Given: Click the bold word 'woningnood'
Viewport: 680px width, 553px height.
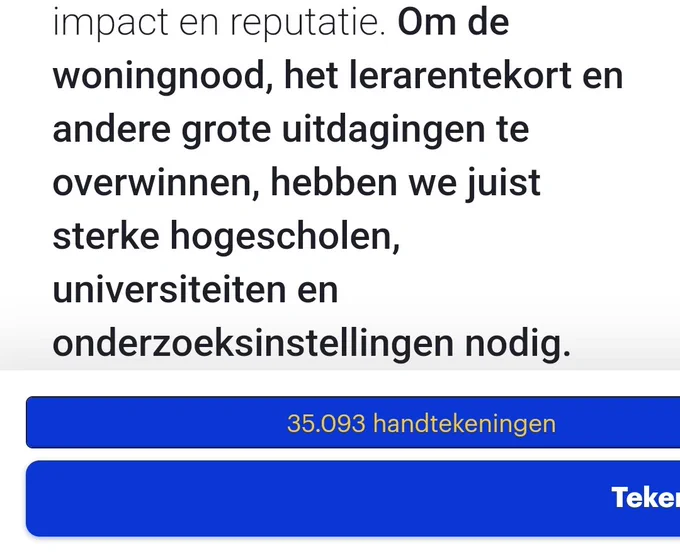Looking at the screenshot, I should 159,77.
